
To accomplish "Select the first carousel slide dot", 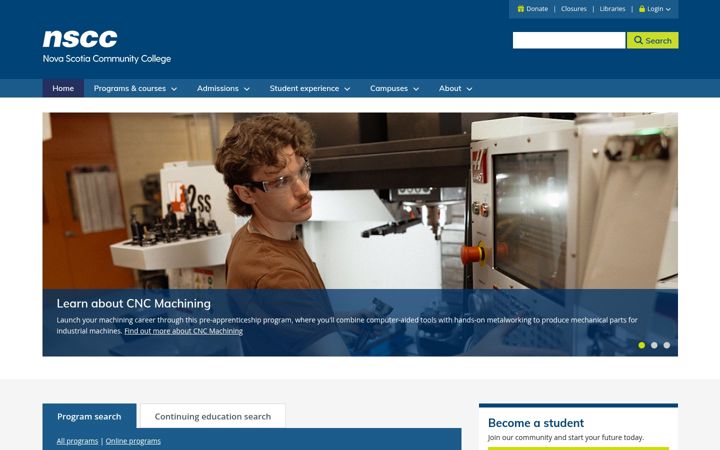I will (641, 345).
